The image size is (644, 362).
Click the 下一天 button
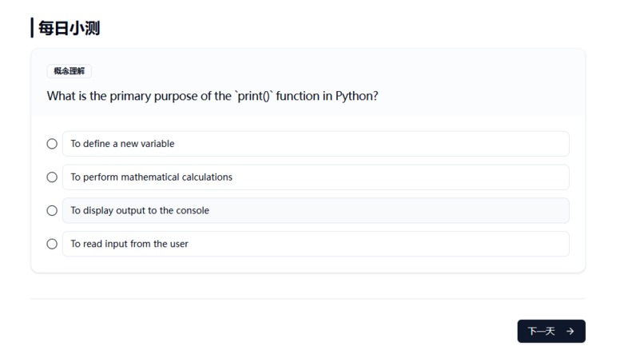point(551,331)
